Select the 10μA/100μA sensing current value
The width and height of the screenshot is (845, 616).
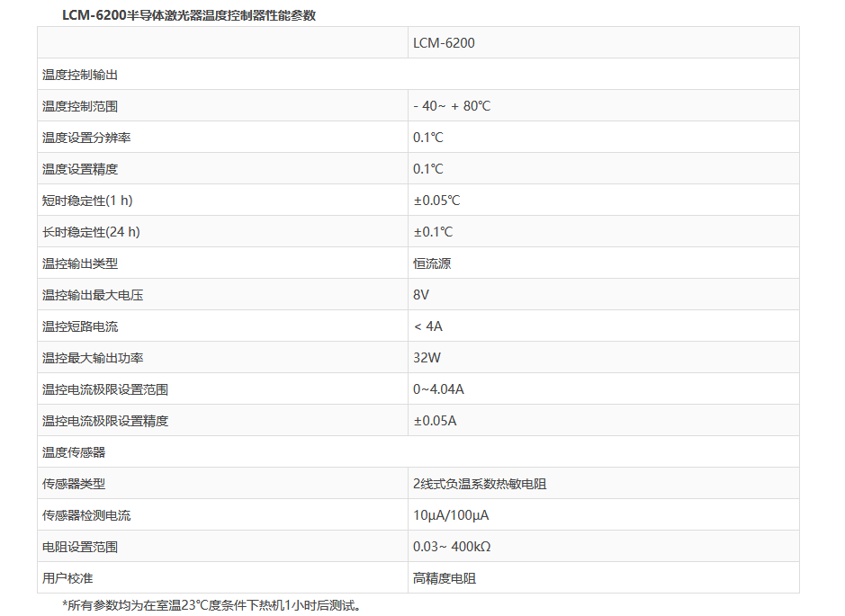[x=451, y=515]
